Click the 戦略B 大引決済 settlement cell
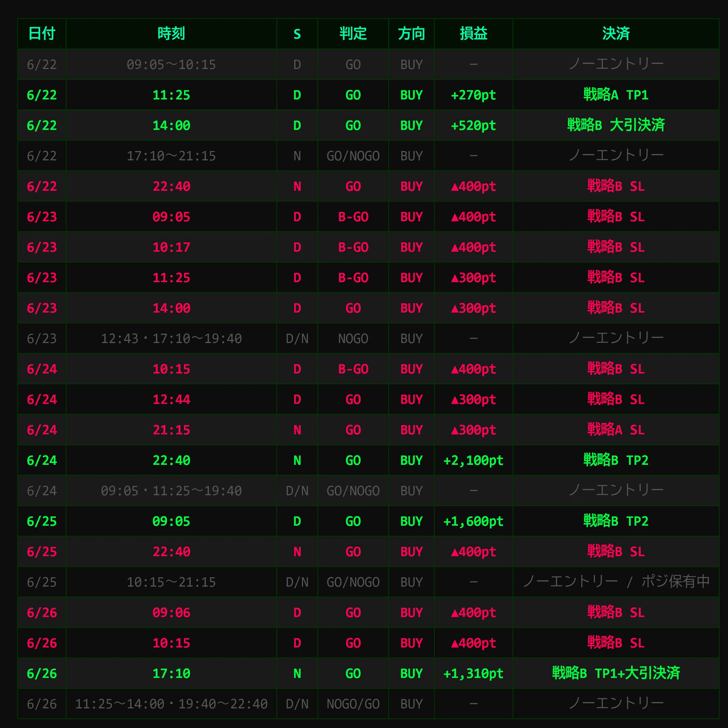Viewport: 728px width, 728px height. point(616,126)
